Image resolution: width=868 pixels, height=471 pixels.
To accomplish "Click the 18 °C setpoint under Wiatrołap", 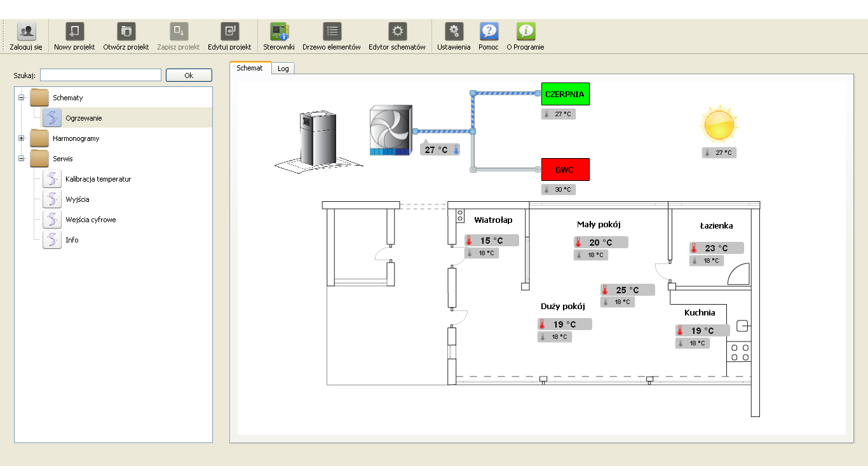I will [481, 253].
